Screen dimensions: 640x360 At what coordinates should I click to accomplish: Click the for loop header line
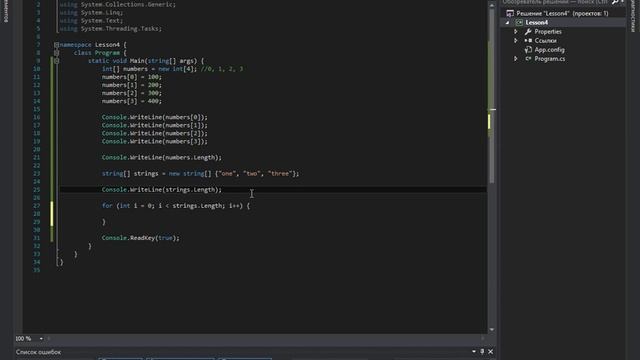click(x=176, y=206)
